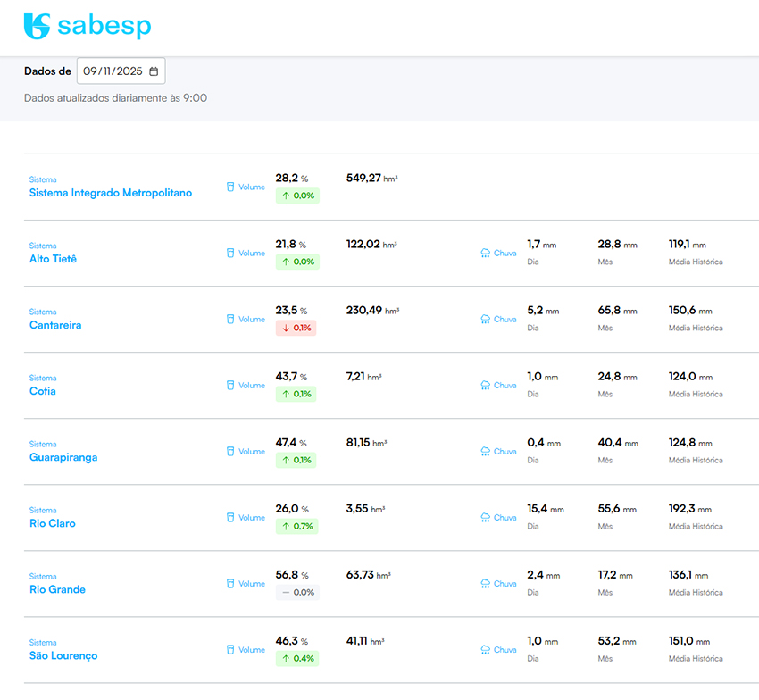
Task: Click the 09/11/2025 date input field
Action: point(113,71)
